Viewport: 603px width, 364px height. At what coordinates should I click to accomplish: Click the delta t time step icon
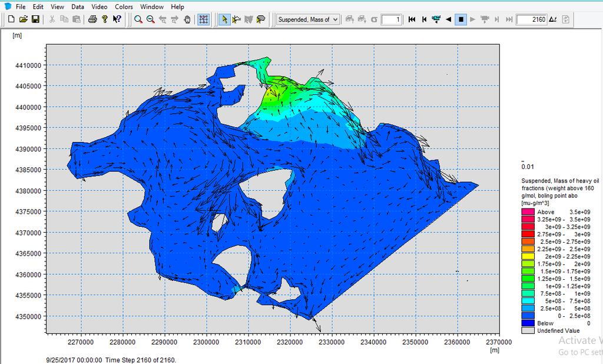tap(553, 19)
